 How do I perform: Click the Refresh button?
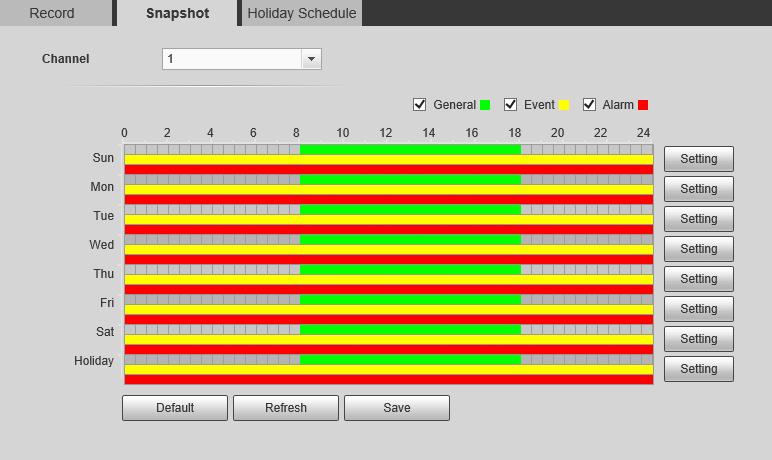[286, 408]
